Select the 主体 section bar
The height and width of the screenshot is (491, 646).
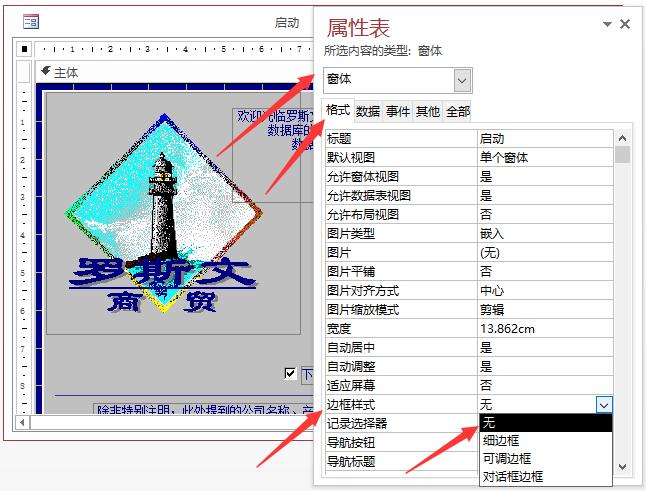click(175, 72)
